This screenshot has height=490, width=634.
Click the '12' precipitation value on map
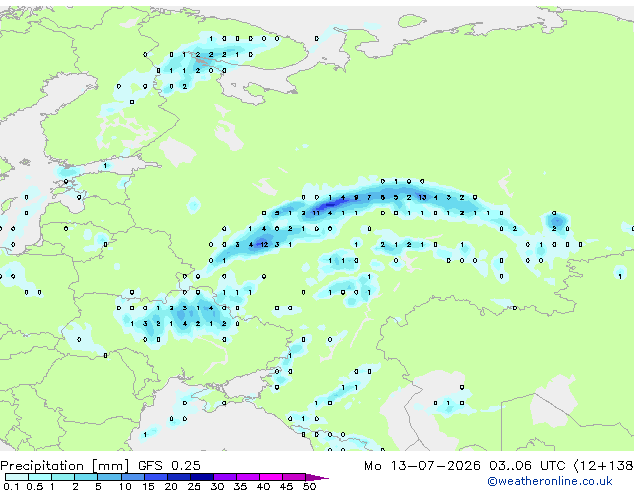click(x=264, y=244)
